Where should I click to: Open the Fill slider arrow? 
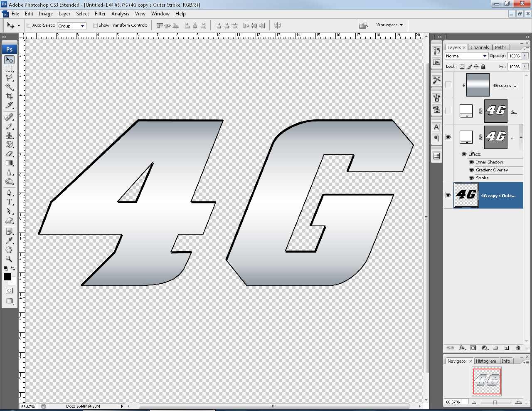click(x=525, y=67)
